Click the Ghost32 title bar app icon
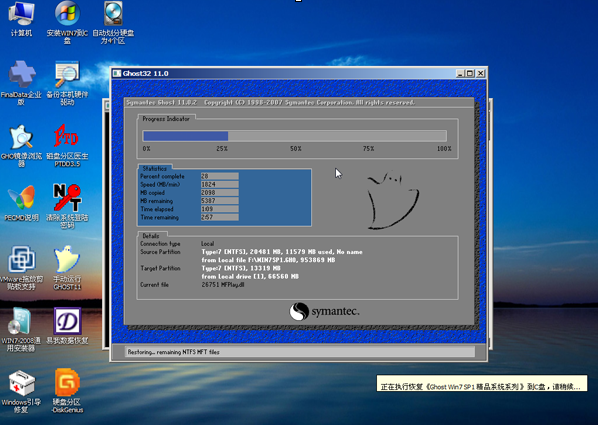This screenshot has height=425, width=598. tap(117, 73)
